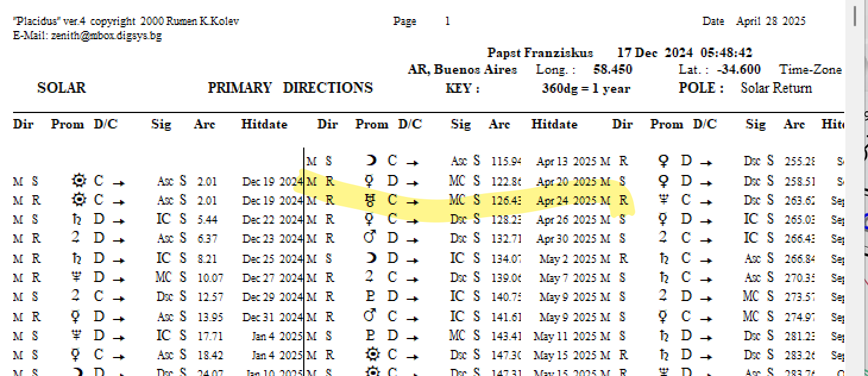The image size is (868, 376).
Task: Click the Solar Return pole value
Action: pyautogui.click(x=776, y=88)
